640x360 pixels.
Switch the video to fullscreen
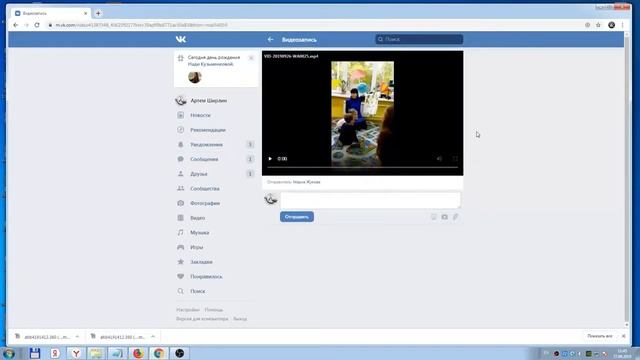tap(455, 158)
